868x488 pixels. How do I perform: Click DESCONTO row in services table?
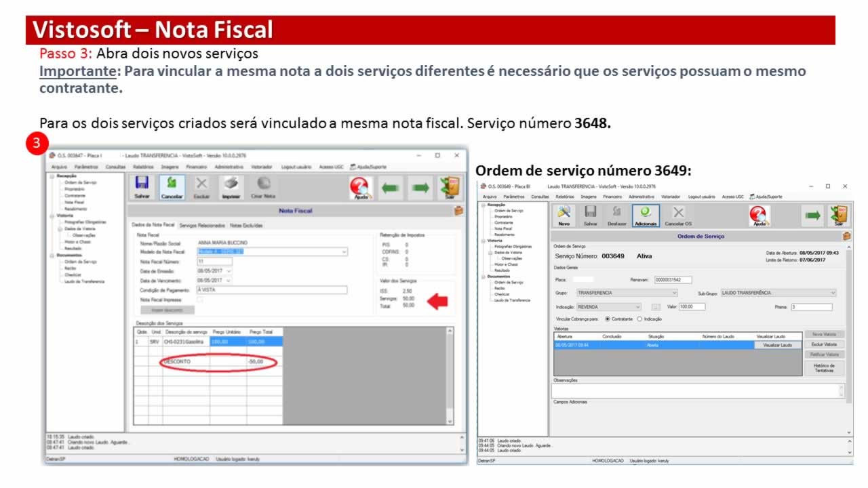coord(208,362)
